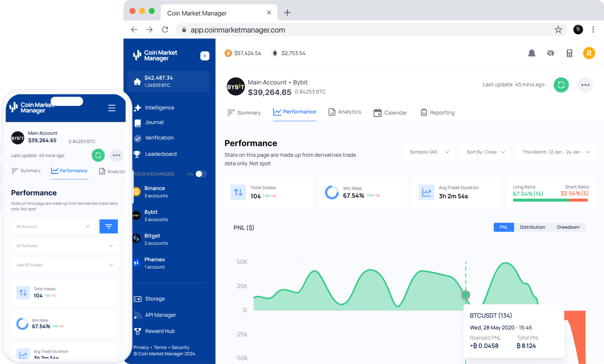Select the Distribution chart view
The image size is (604, 364).
pyautogui.click(x=532, y=227)
